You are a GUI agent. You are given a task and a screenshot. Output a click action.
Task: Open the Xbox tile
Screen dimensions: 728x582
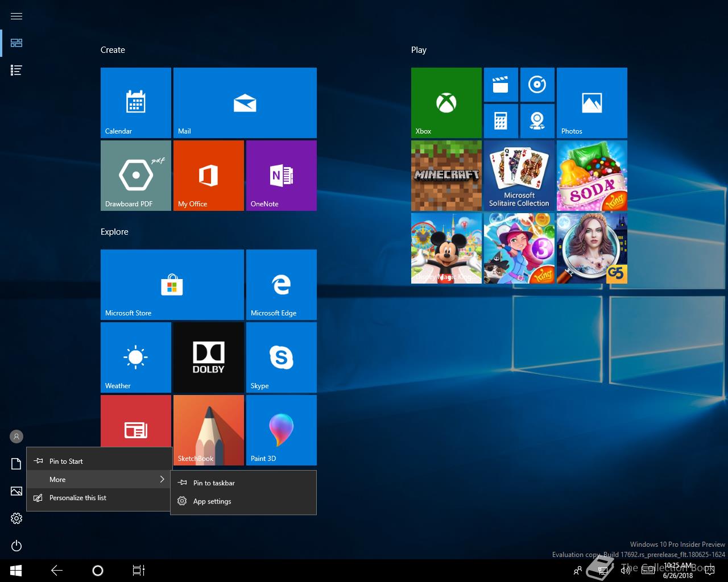click(x=446, y=103)
